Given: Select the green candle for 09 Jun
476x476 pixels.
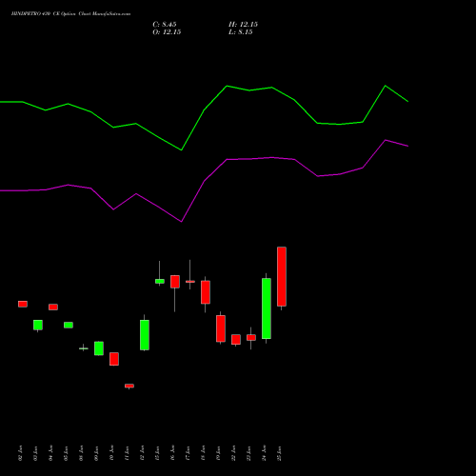Looking at the screenshot, I should click(x=99, y=348).
